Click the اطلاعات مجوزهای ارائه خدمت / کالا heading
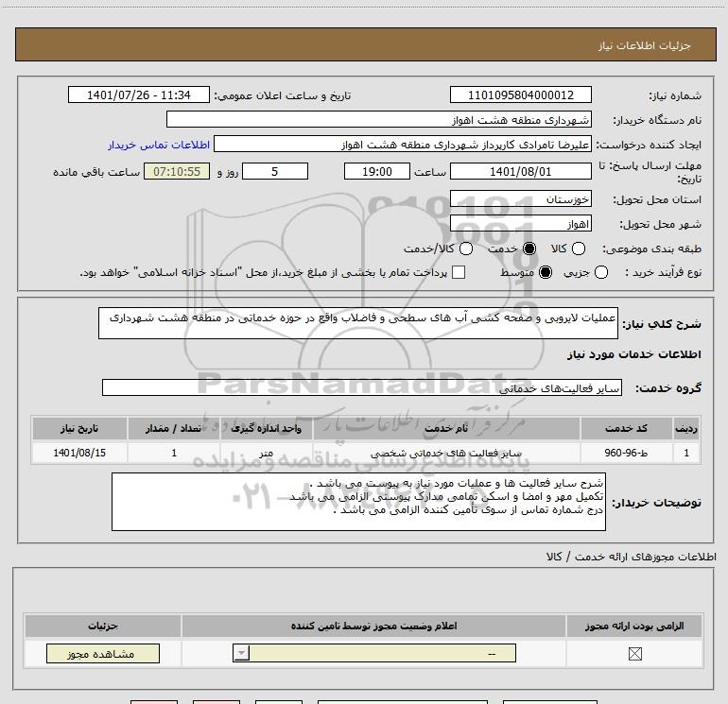Image resolution: width=728 pixels, height=704 pixels. [x=632, y=557]
